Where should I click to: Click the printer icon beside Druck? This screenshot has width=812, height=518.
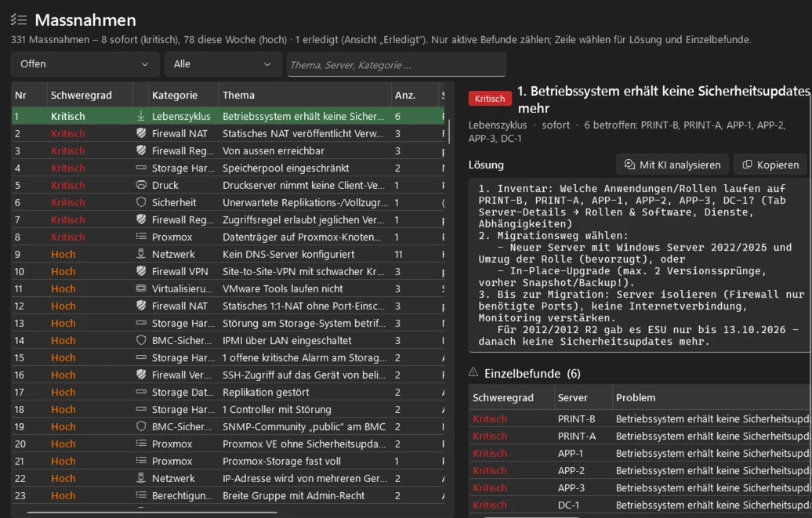tap(141, 185)
